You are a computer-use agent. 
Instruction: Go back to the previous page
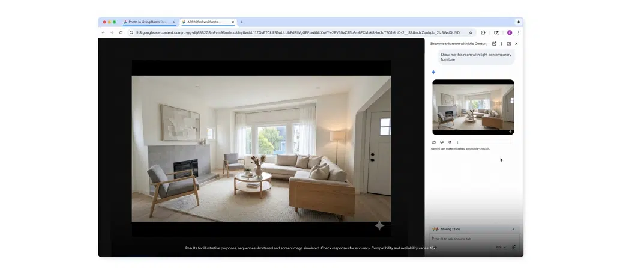click(103, 33)
